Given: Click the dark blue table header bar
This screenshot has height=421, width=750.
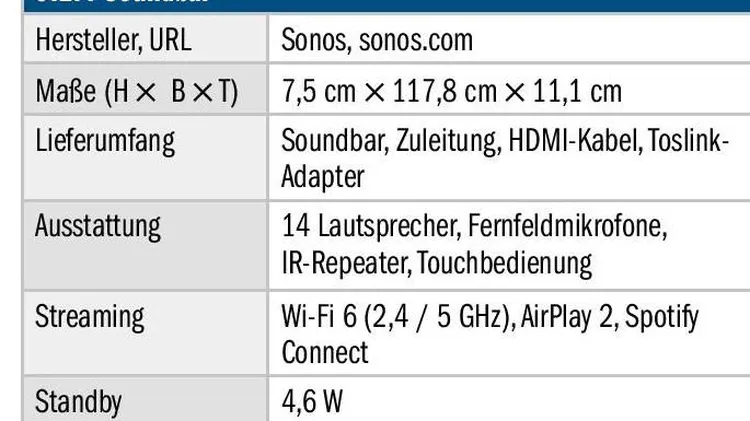Looking at the screenshot, I should [375, 5].
